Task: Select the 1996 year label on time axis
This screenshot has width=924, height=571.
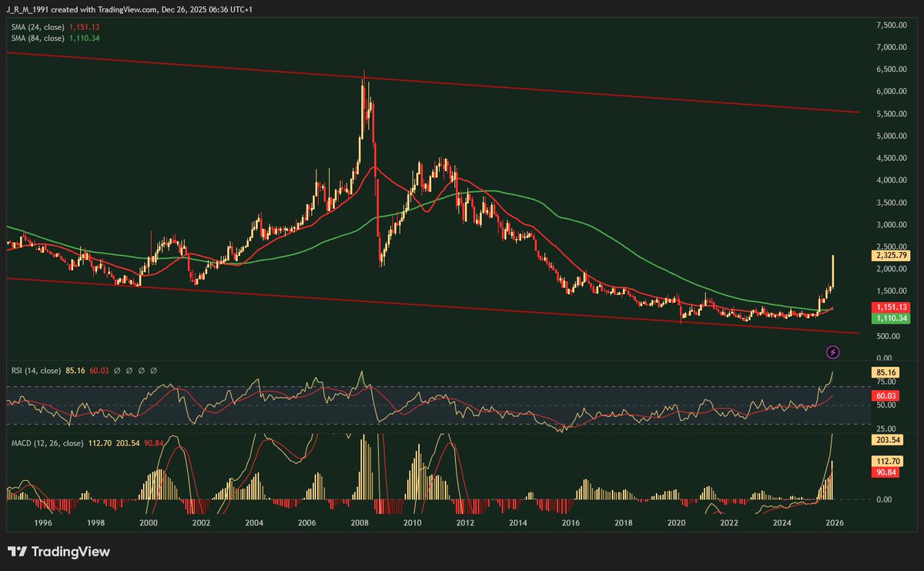Action: click(42, 522)
